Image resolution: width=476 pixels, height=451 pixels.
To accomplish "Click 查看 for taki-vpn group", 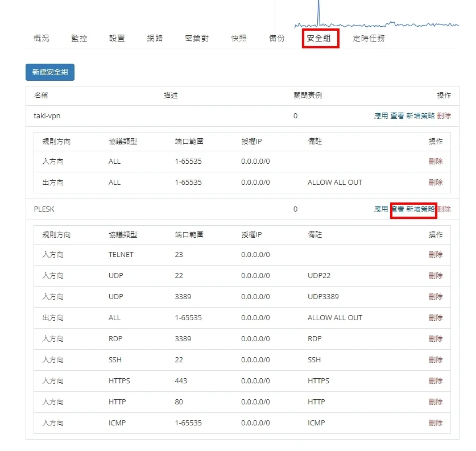I will 397,115.
